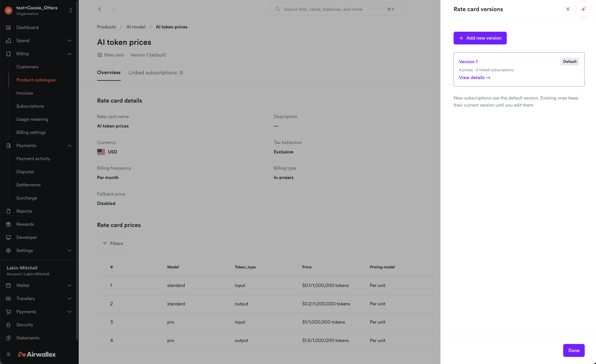Collapse the Billing section chevron
Screen dimensions: 596x364
[69, 54]
